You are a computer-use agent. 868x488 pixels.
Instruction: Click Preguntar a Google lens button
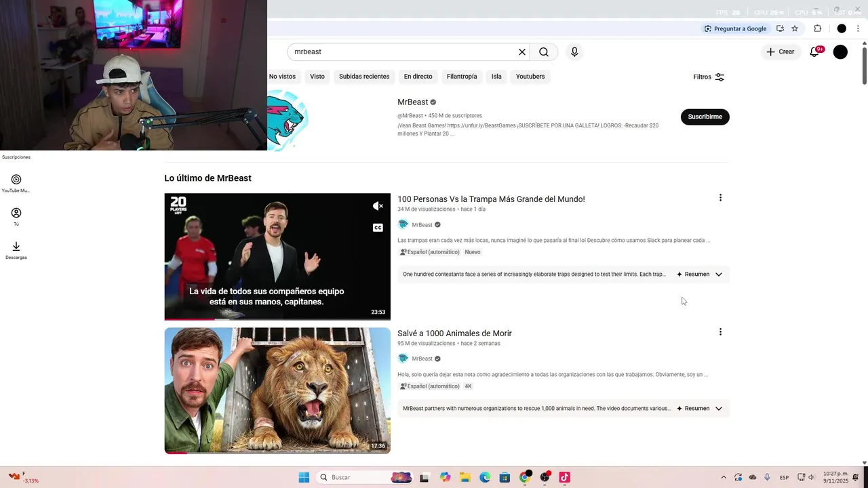pyautogui.click(x=735, y=28)
